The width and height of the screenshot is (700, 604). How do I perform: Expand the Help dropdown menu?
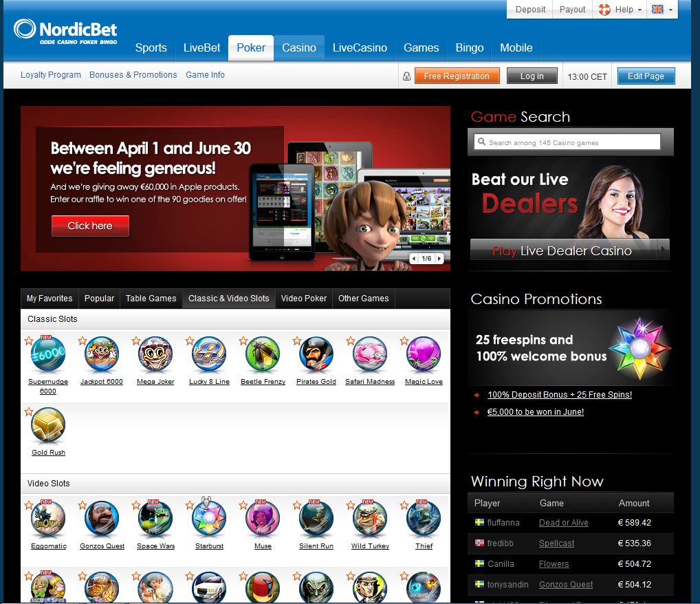pyautogui.click(x=639, y=10)
